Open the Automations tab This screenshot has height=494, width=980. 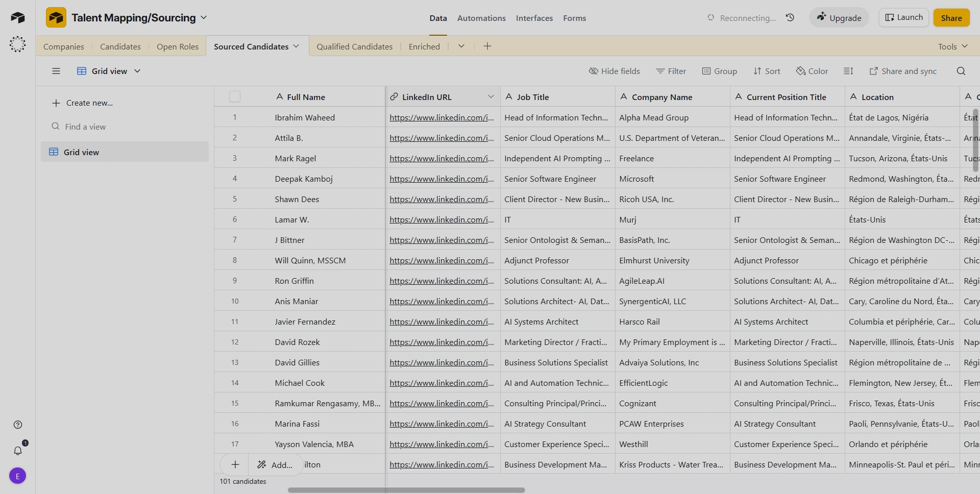click(x=481, y=18)
